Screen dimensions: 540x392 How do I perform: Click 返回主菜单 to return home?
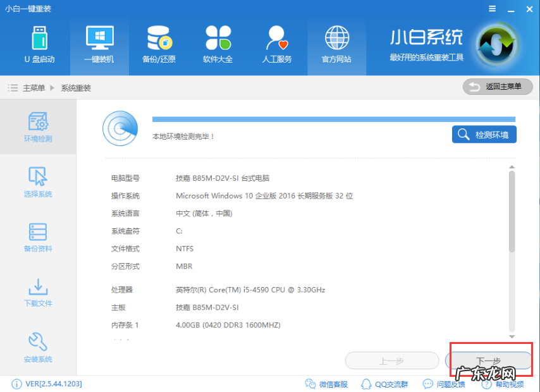pos(498,86)
